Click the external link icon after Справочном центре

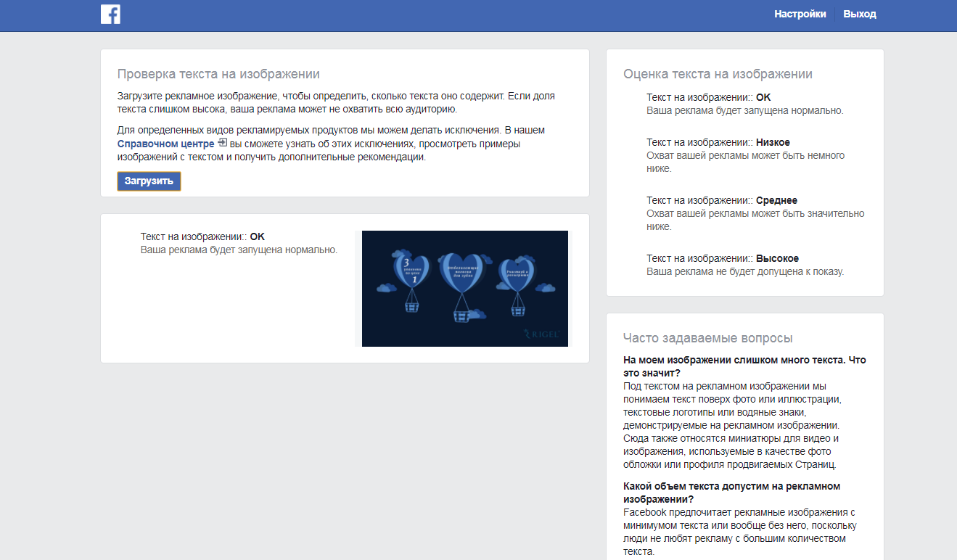tap(223, 143)
